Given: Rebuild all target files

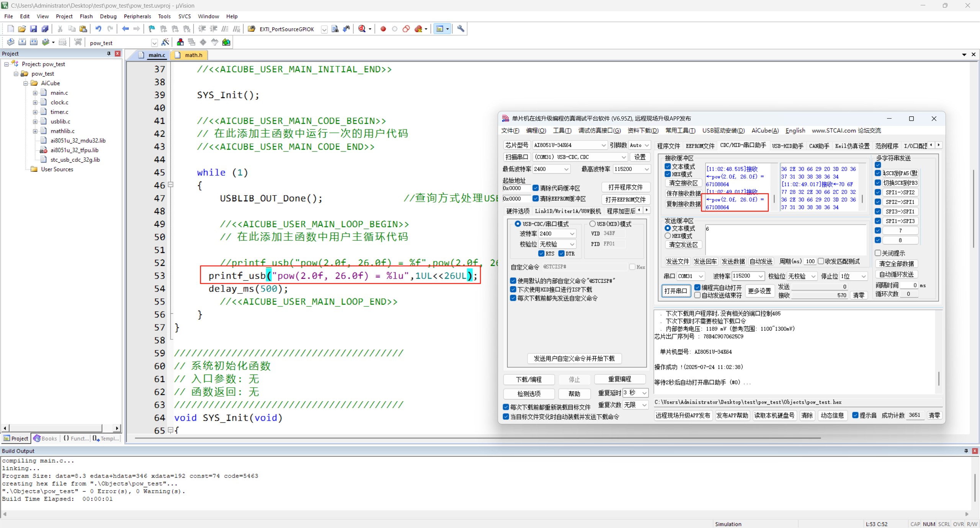Looking at the screenshot, I should point(34,42).
